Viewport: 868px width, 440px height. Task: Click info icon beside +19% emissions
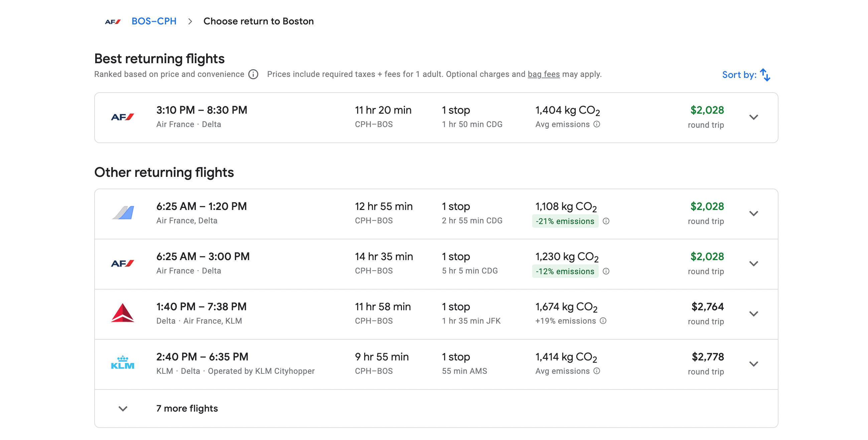[x=603, y=321]
